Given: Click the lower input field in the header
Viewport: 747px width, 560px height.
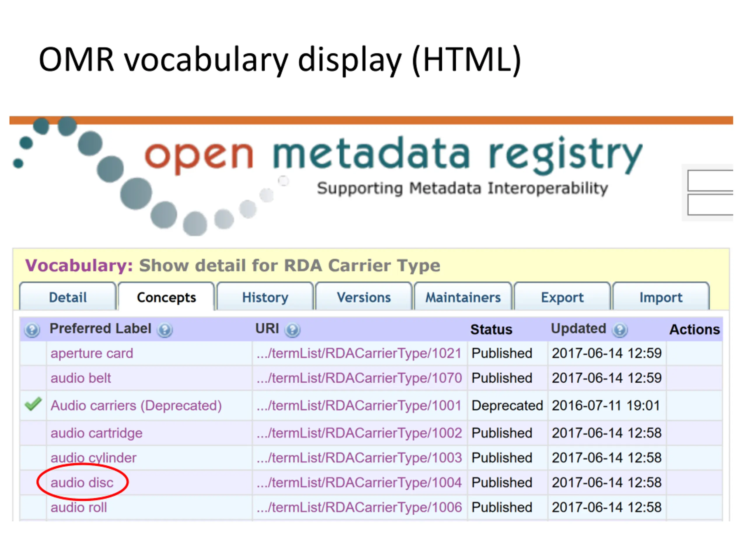Looking at the screenshot, I should click(710, 204).
